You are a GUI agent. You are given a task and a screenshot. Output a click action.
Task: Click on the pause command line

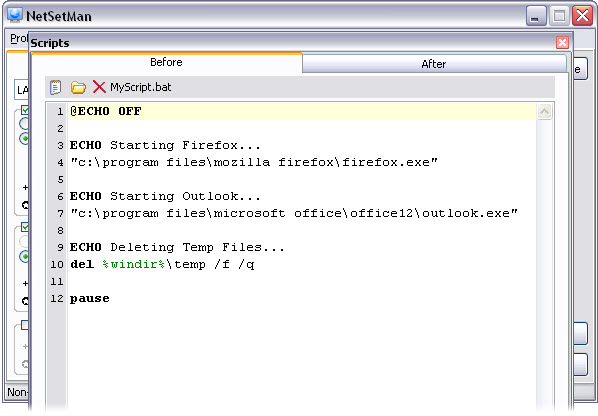pos(89,299)
